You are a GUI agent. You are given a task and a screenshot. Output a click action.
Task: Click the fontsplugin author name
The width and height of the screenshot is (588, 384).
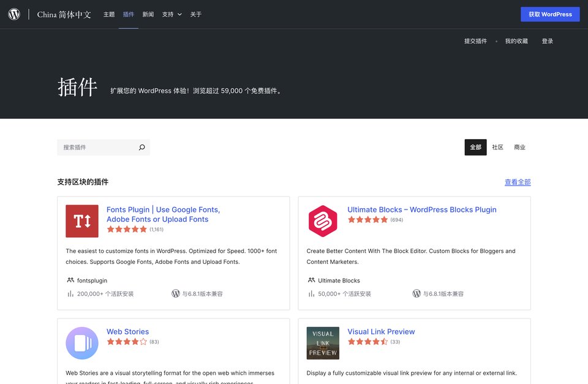(x=92, y=280)
